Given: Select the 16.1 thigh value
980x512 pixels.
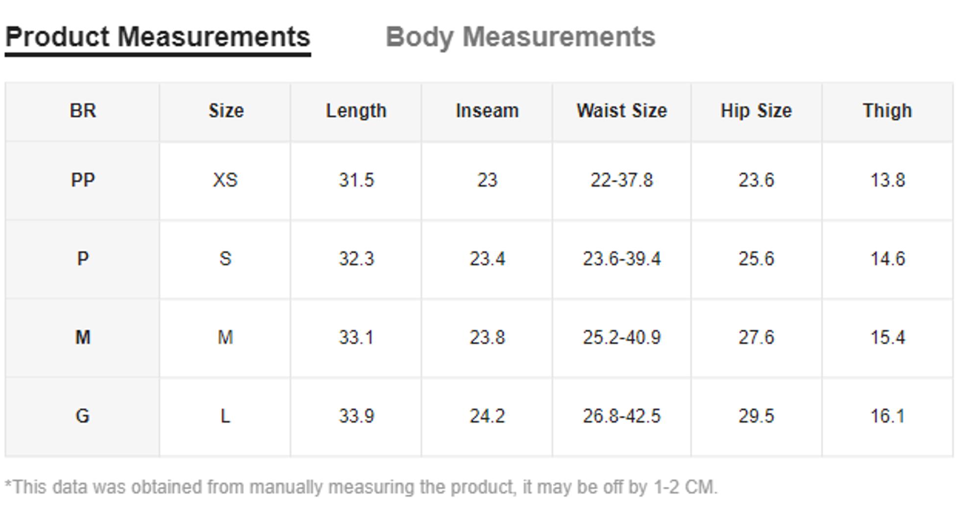Looking at the screenshot, I should click(887, 416).
